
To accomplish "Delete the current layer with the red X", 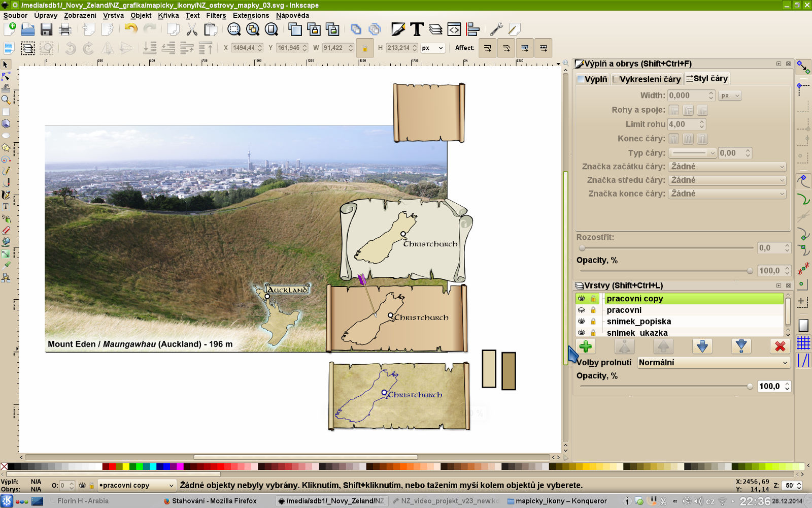I will click(x=780, y=346).
